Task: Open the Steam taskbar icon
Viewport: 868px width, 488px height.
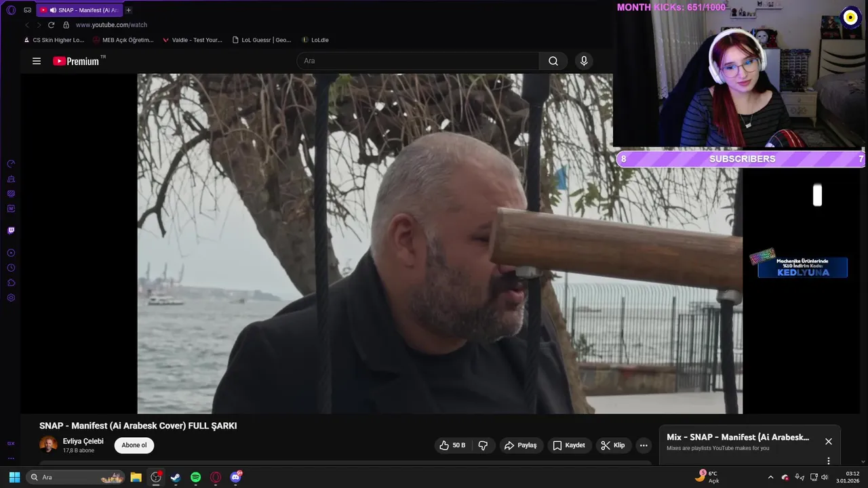Action: coord(176,477)
